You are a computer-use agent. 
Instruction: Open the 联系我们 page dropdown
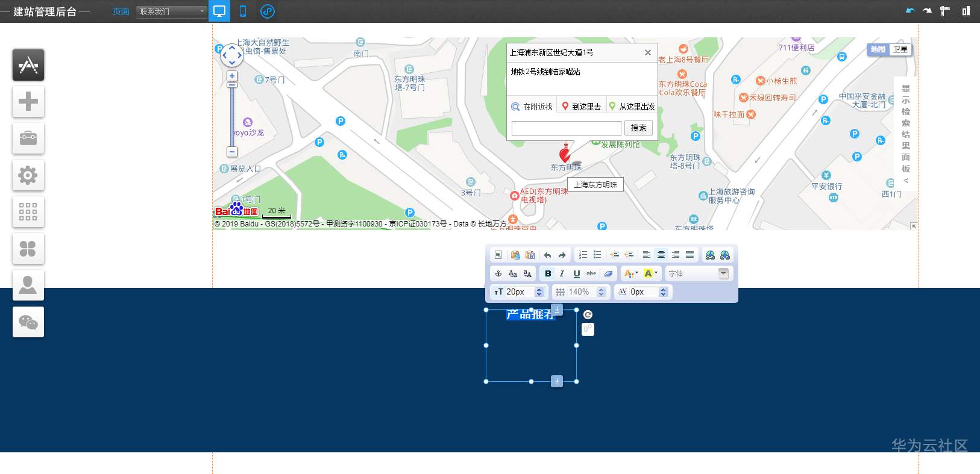172,11
